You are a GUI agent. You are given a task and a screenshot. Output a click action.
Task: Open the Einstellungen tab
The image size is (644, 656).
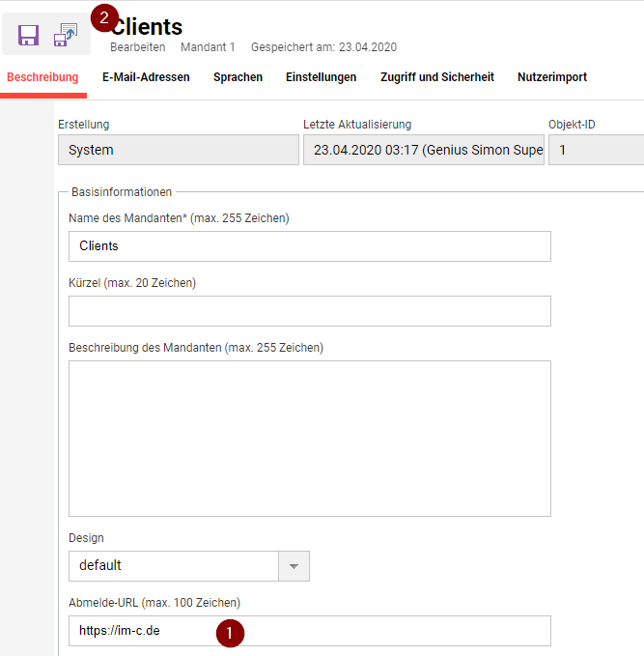[x=321, y=77]
